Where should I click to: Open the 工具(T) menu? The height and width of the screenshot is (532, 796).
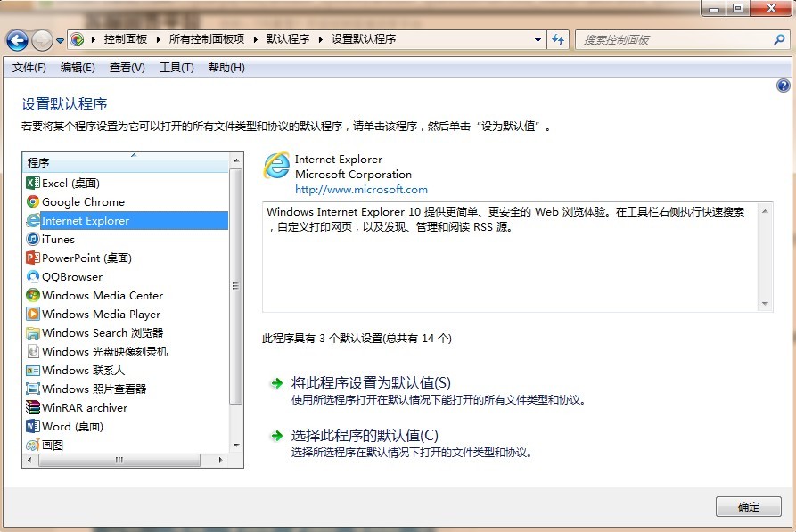176,68
